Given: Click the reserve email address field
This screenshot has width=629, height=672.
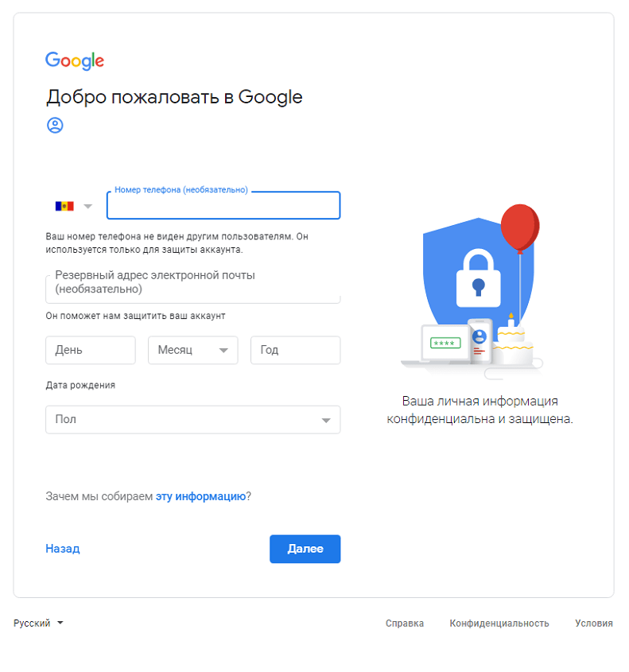Looking at the screenshot, I should coord(192,287).
